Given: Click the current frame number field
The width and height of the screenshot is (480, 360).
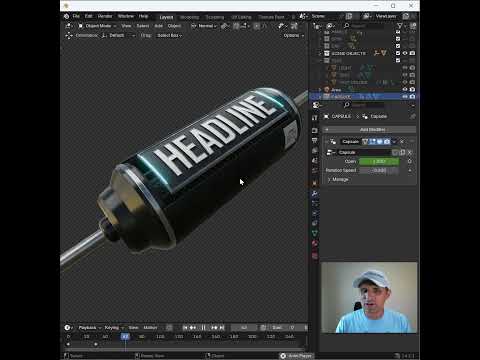Looking at the screenshot, I should coord(244,328).
